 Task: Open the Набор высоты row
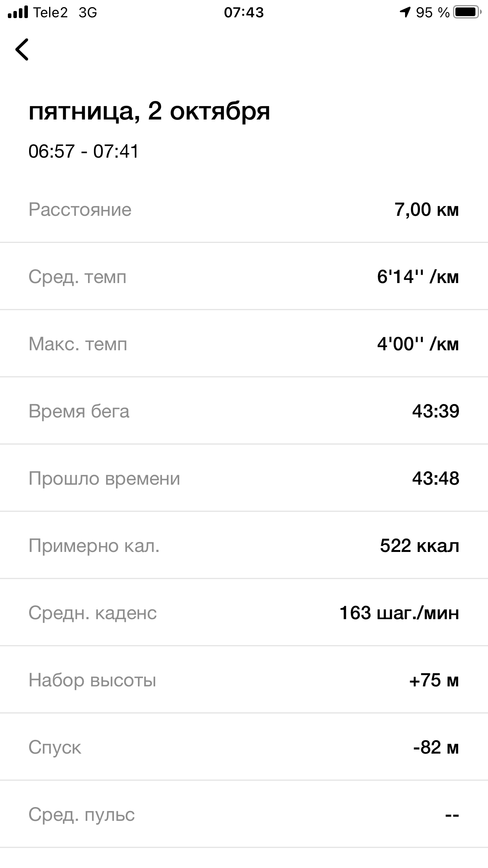pyautogui.click(x=244, y=680)
